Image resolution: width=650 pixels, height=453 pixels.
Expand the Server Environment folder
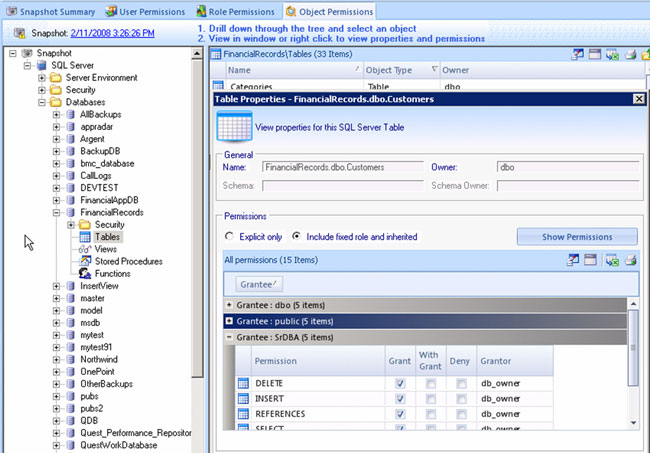(42, 78)
